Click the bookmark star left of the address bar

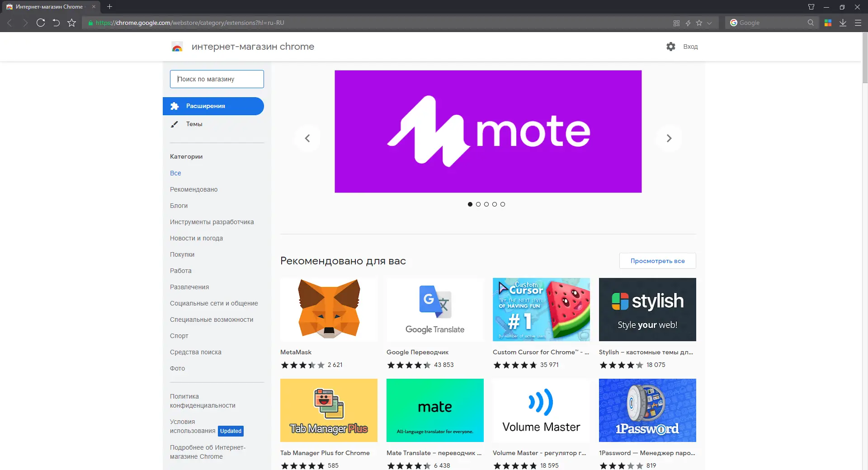(71, 23)
